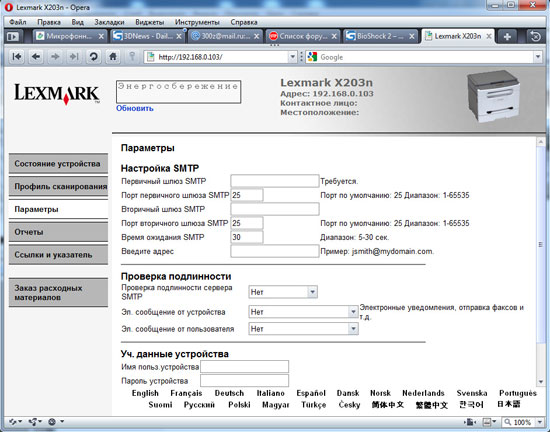Open the Home page icon
Image resolution: width=550 pixels, height=432 pixels.
click(x=113, y=56)
